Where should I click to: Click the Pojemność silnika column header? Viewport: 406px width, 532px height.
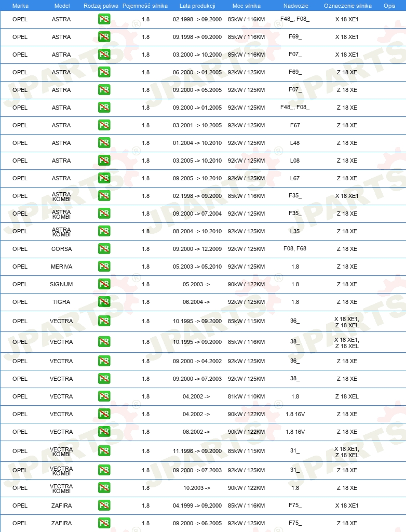(x=145, y=6)
